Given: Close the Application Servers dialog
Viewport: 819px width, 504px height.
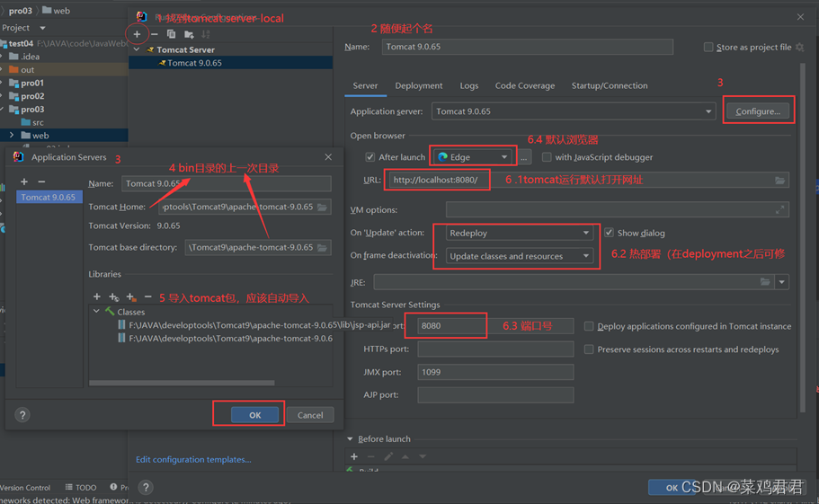Looking at the screenshot, I should [x=328, y=157].
